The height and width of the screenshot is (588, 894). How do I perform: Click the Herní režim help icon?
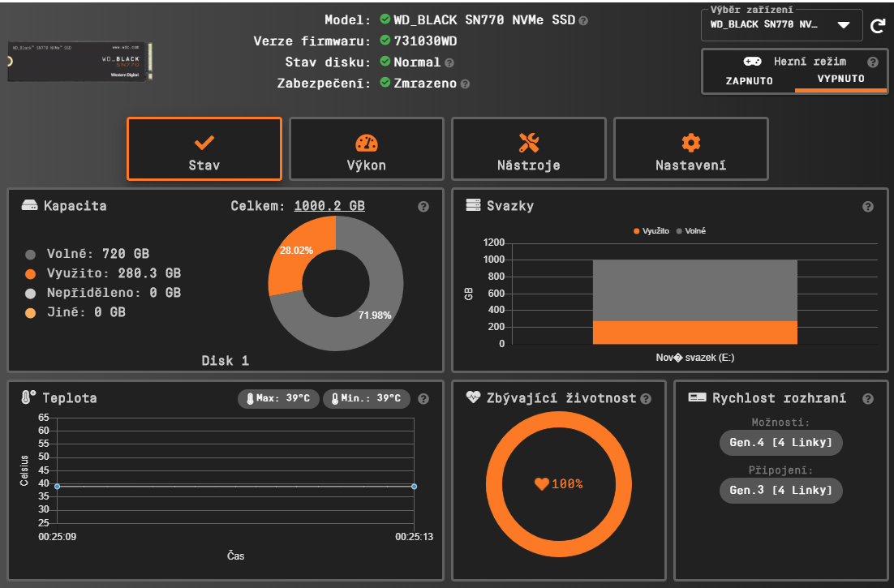click(x=872, y=62)
